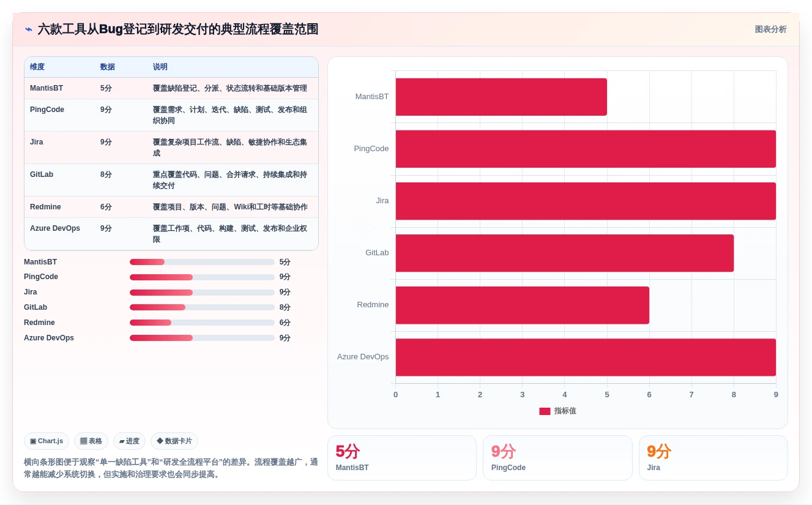The height and width of the screenshot is (505, 812).
Task: Click the 数据 column header
Action: [x=108, y=67]
